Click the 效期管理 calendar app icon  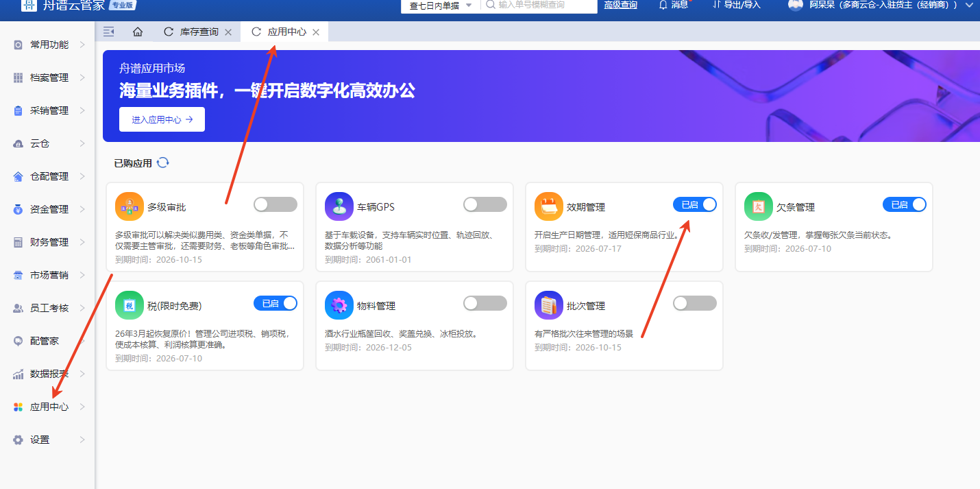click(x=548, y=206)
